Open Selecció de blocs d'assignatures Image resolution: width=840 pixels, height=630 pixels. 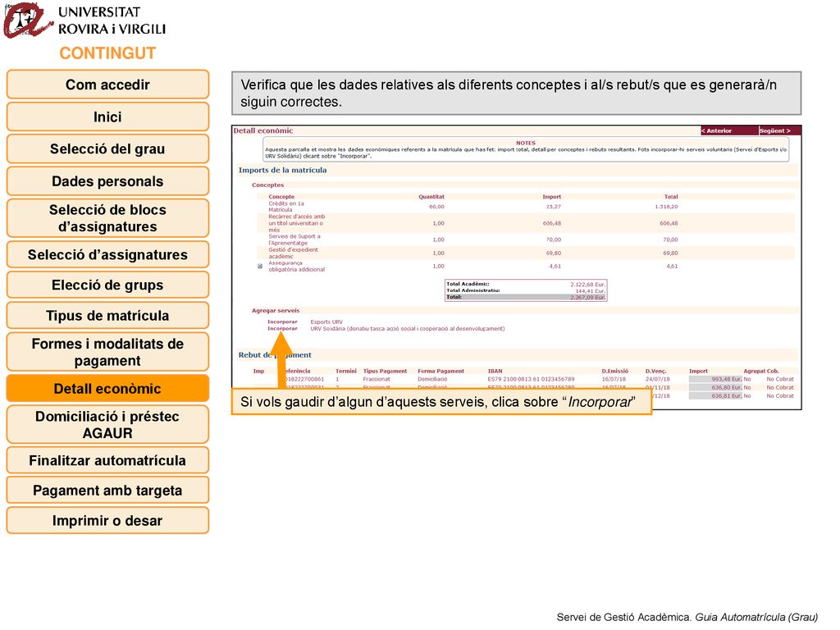[107, 218]
